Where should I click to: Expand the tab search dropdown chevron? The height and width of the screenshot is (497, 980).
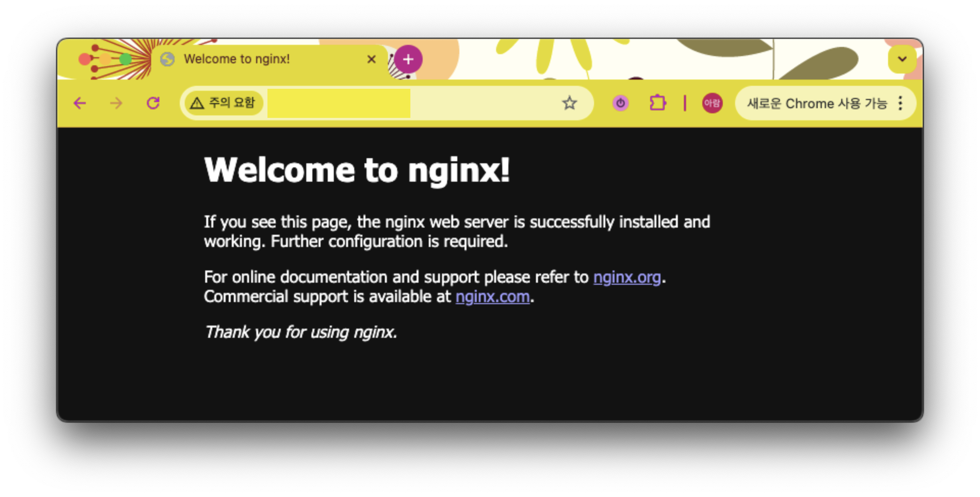point(902,59)
